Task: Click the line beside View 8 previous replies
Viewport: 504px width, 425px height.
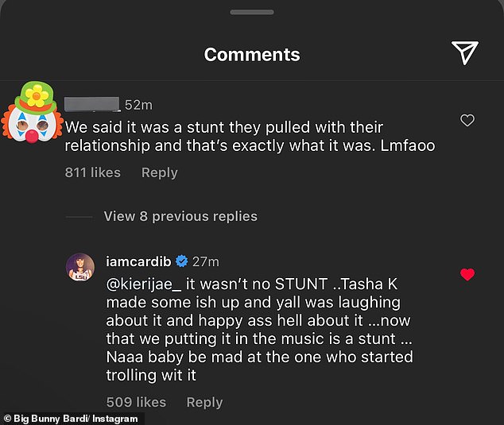Action: 79,217
